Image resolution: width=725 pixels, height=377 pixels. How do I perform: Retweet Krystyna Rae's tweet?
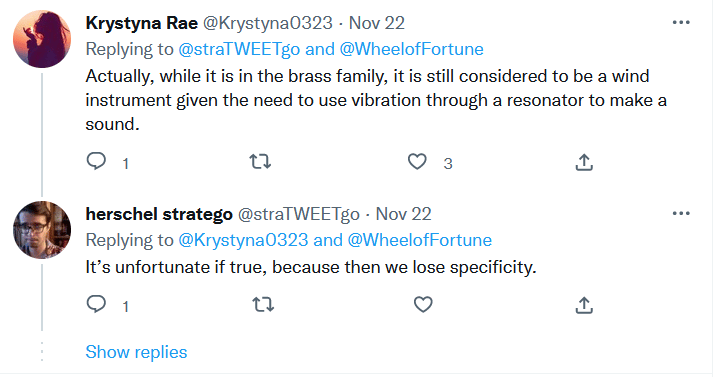tap(260, 162)
